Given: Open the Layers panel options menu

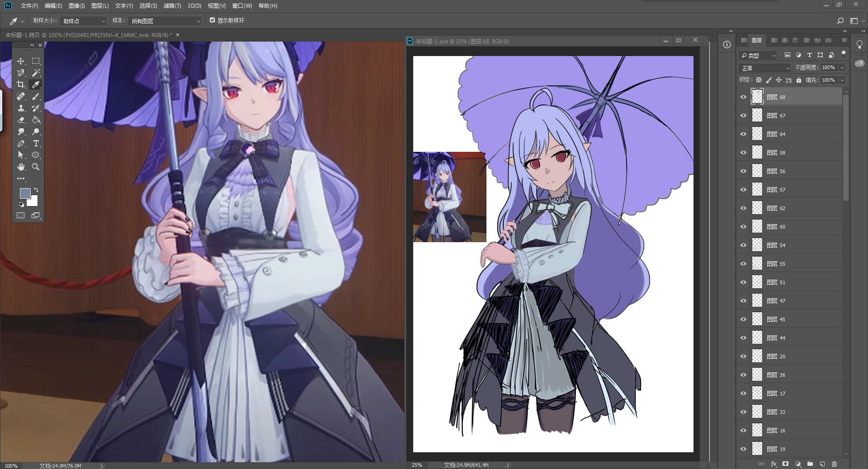Looking at the screenshot, I should coord(844,40).
